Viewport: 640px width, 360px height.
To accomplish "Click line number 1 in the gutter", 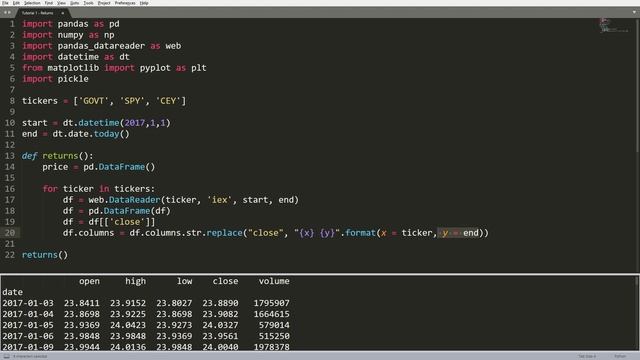I will pos(12,24).
